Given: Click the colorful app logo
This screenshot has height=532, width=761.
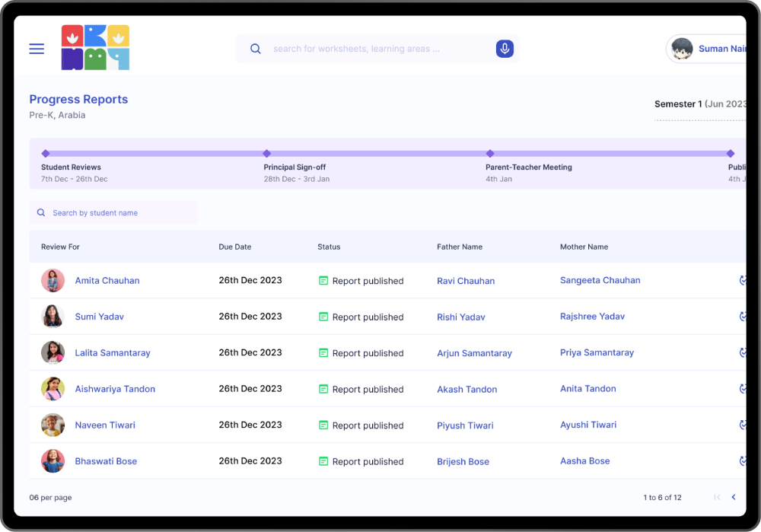Looking at the screenshot, I should point(95,48).
